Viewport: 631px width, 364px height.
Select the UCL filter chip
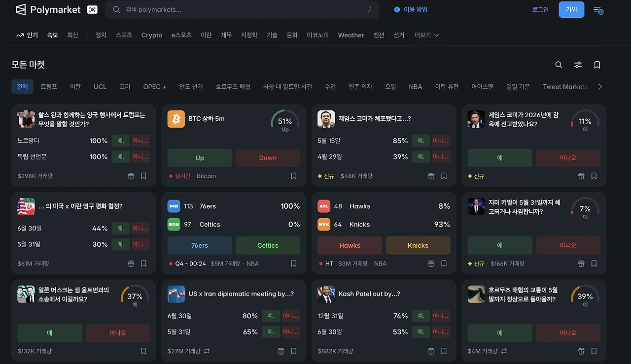coord(100,86)
